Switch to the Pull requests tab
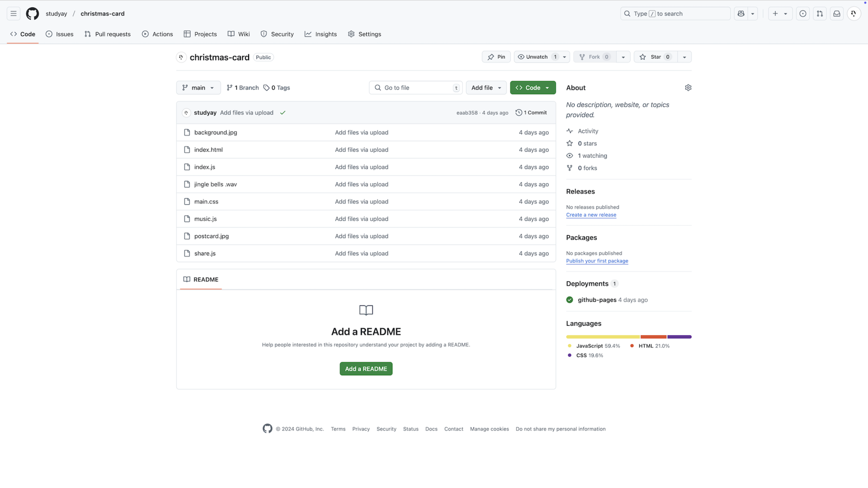The image size is (868, 488). click(108, 34)
